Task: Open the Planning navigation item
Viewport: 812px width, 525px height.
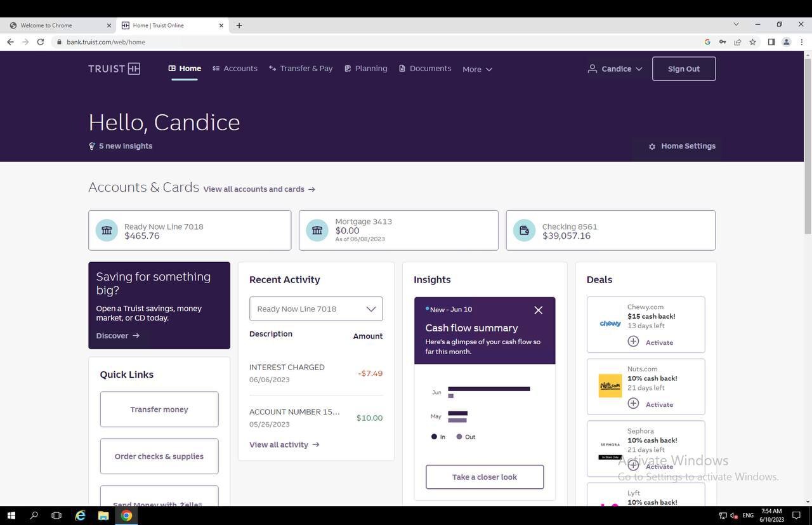Action: [x=366, y=69]
